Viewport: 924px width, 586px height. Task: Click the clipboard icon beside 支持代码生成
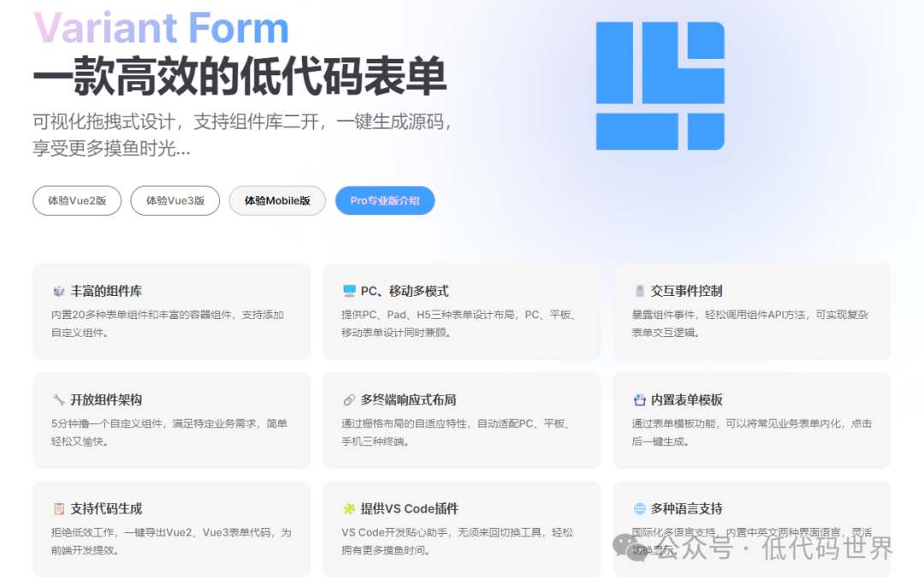(x=58, y=509)
